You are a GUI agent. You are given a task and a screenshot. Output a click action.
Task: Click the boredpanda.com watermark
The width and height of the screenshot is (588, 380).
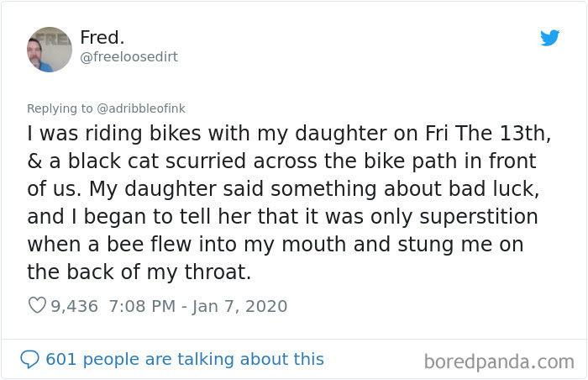(499, 362)
